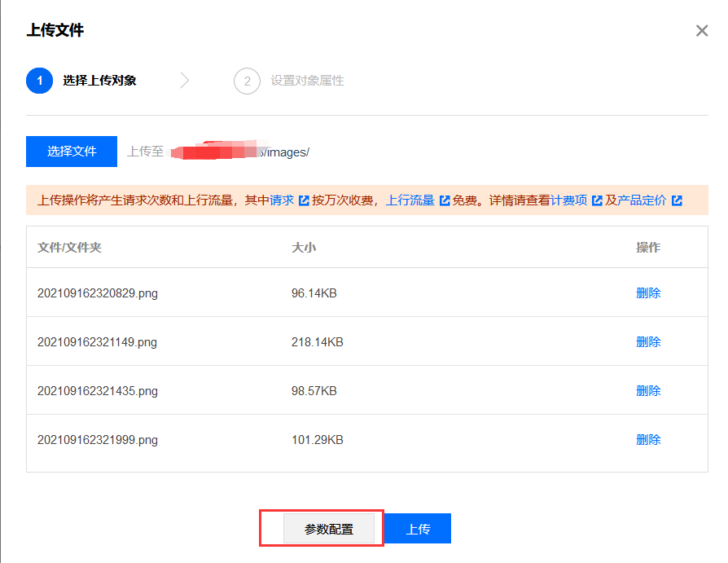
Task: Click the 选择上传对象 step label
Action: pyautogui.click(x=99, y=81)
